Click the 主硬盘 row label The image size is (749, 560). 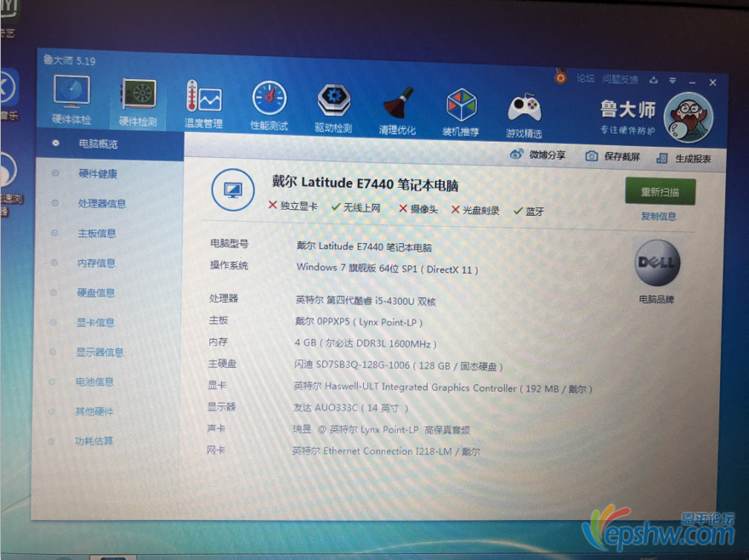(x=222, y=364)
